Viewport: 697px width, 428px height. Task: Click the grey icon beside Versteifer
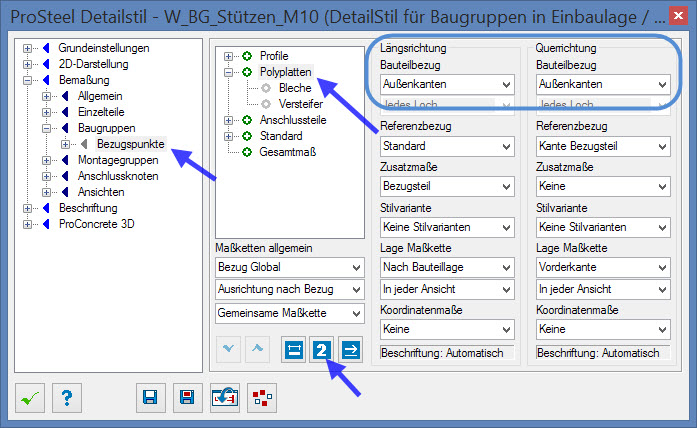pos(266,104)
